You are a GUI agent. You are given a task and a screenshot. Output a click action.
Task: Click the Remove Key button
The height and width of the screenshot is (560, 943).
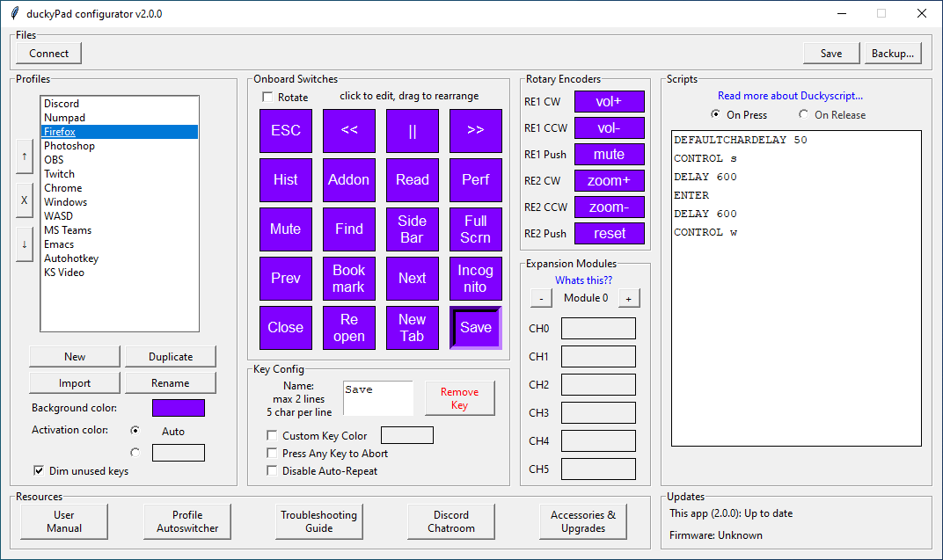(x=459, y=397)
